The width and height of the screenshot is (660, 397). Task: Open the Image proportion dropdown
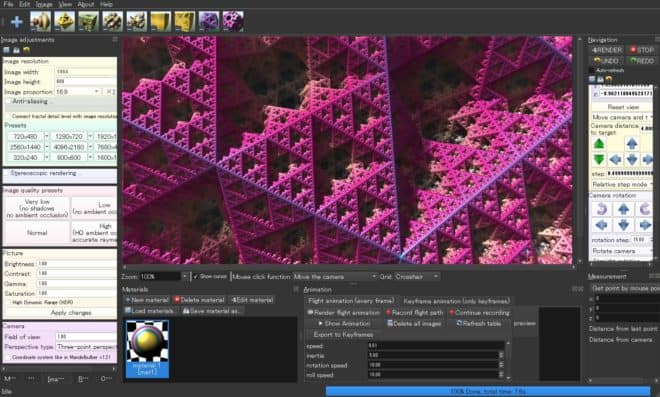(79, 92)
